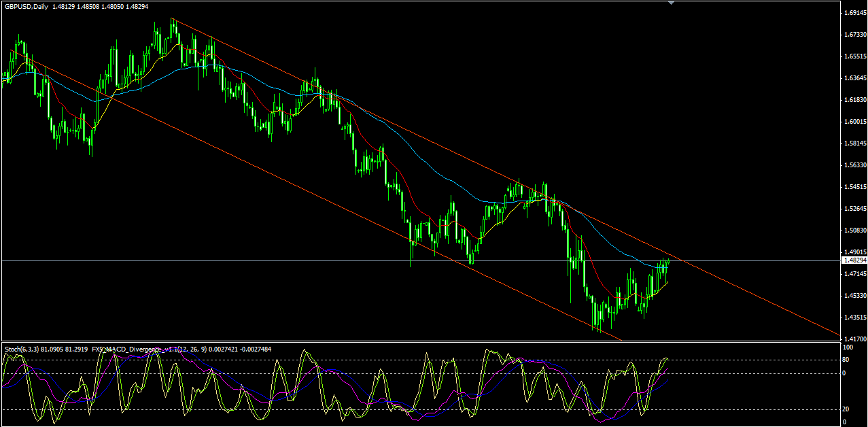Click the 100 level on indicator scale
This screenshot has height=427, width=868.
848,348
